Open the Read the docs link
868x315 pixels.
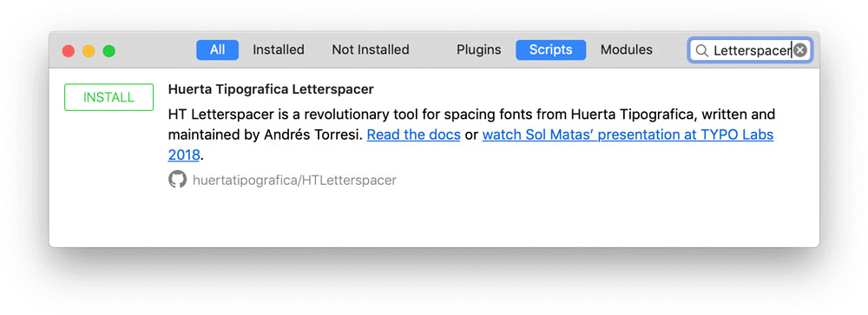pyautogui.click(x=413, y=135)
